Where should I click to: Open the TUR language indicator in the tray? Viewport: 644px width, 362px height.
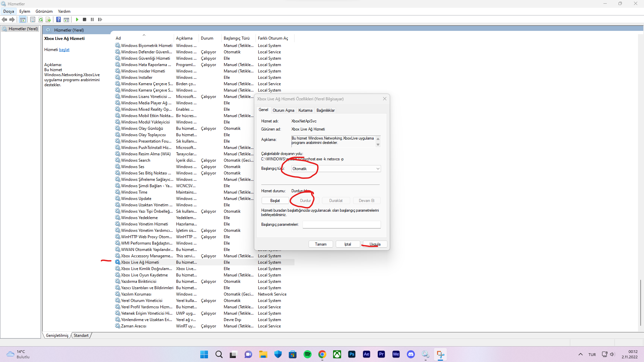(592, 355)
